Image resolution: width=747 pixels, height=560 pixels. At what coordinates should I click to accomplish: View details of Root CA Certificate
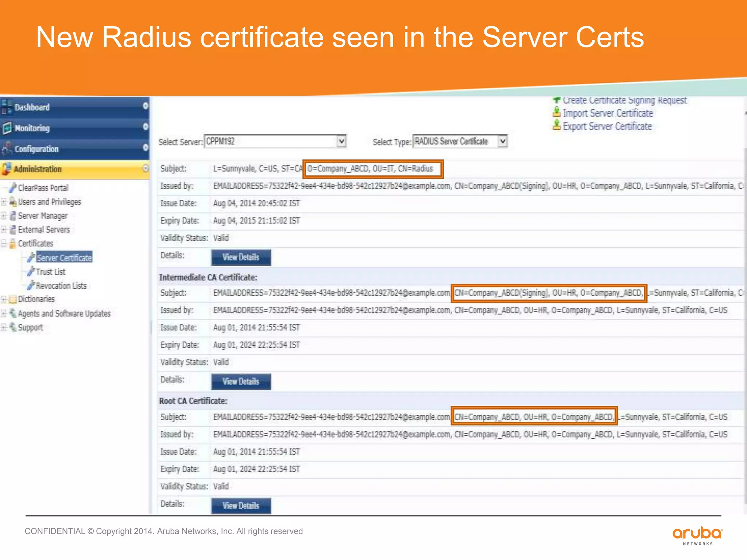(x=241, y=506)
